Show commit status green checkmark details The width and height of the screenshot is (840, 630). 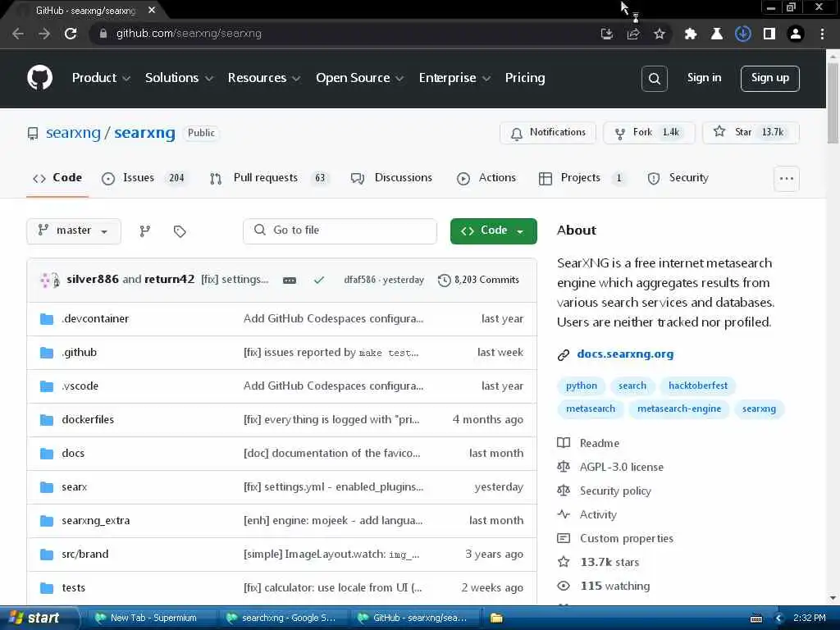pyautogui.click(x=319, y=280)
